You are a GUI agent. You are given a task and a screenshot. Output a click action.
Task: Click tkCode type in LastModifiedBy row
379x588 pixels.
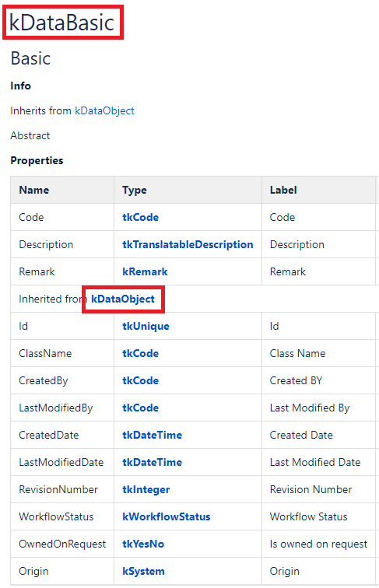click(x=140, y=408)
